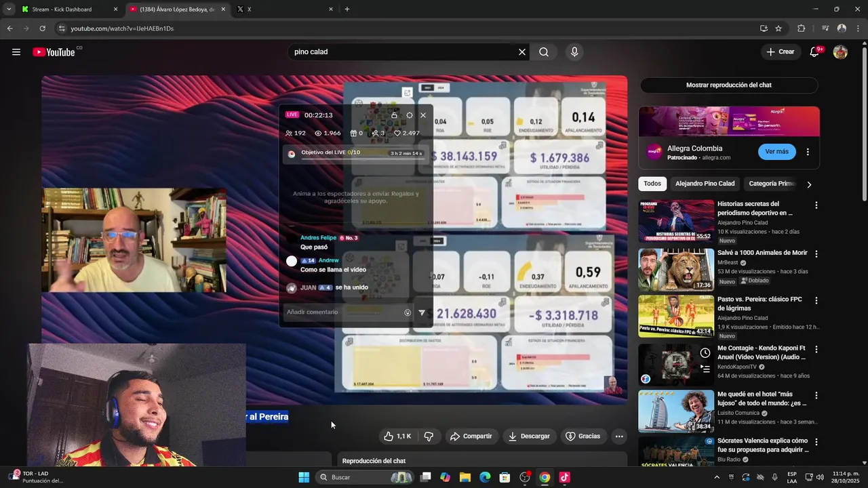Switch to the Álvaro López Bedoya tab
The width and height of the screenshot is (868, 488).
[x=176, y=9]
